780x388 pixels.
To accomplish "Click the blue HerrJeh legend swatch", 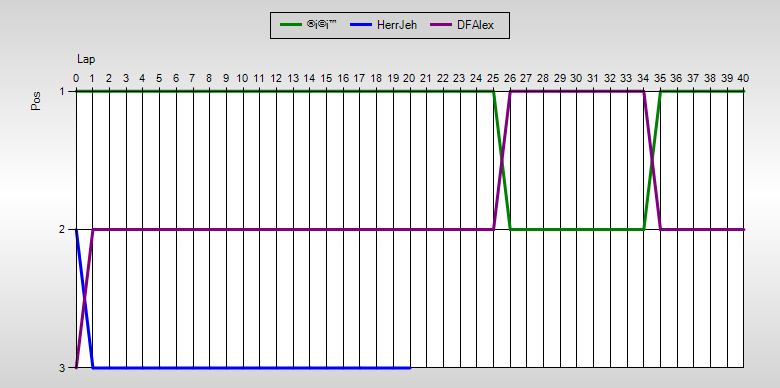I will [361, 25].
